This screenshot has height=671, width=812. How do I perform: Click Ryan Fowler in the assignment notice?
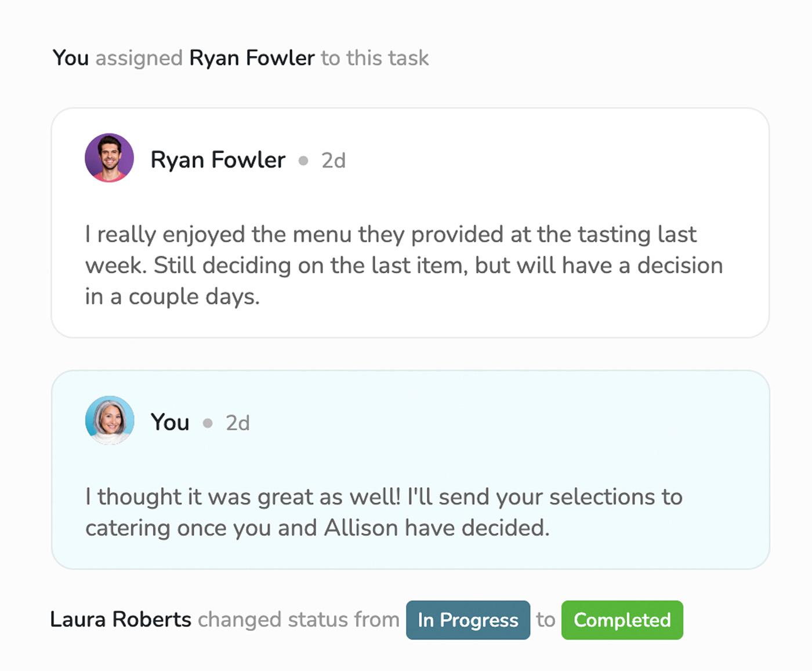[x=252, y=58]
